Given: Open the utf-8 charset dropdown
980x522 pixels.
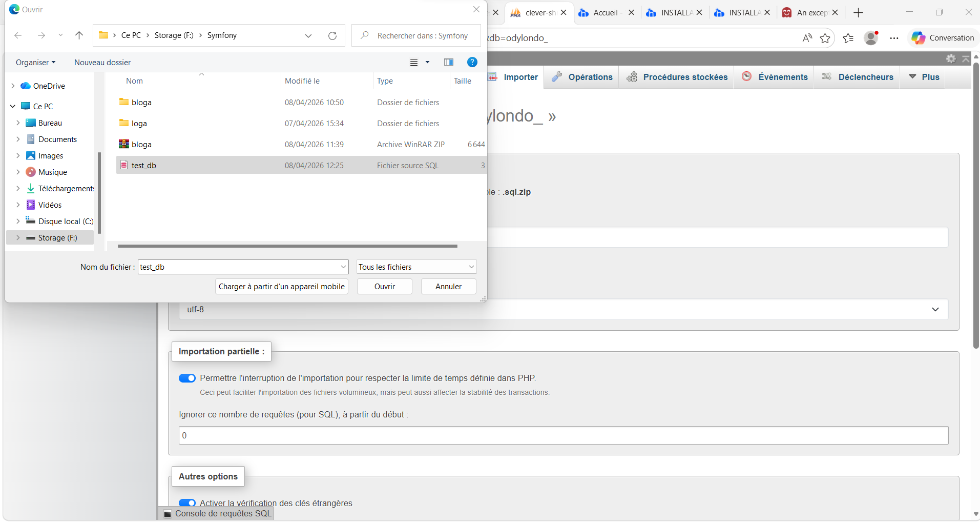Looking at the screenshot, I should (564, 310).
